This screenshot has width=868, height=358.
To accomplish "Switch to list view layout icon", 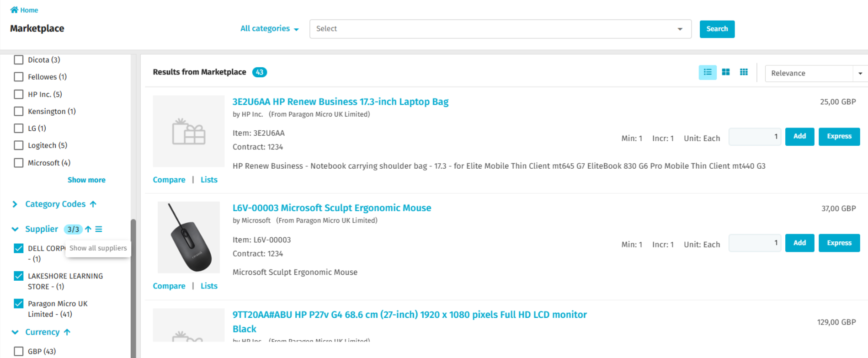I will coord(707,72).
